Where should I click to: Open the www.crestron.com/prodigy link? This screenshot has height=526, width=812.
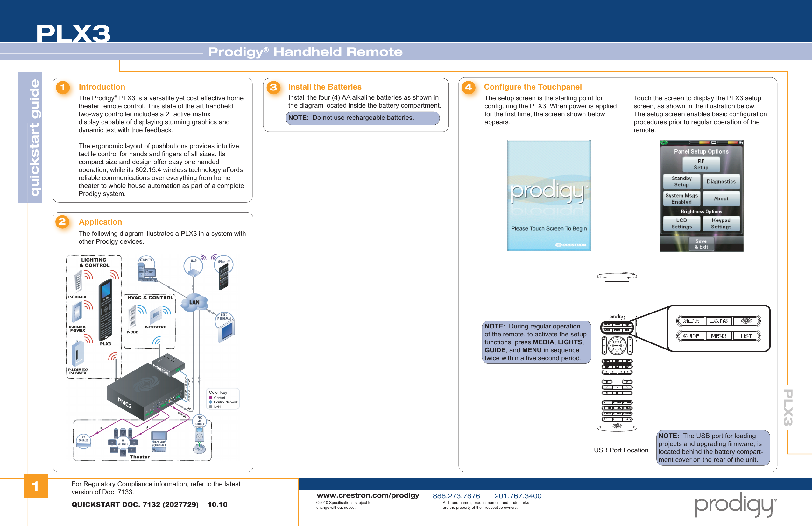(x=368, y=496)
